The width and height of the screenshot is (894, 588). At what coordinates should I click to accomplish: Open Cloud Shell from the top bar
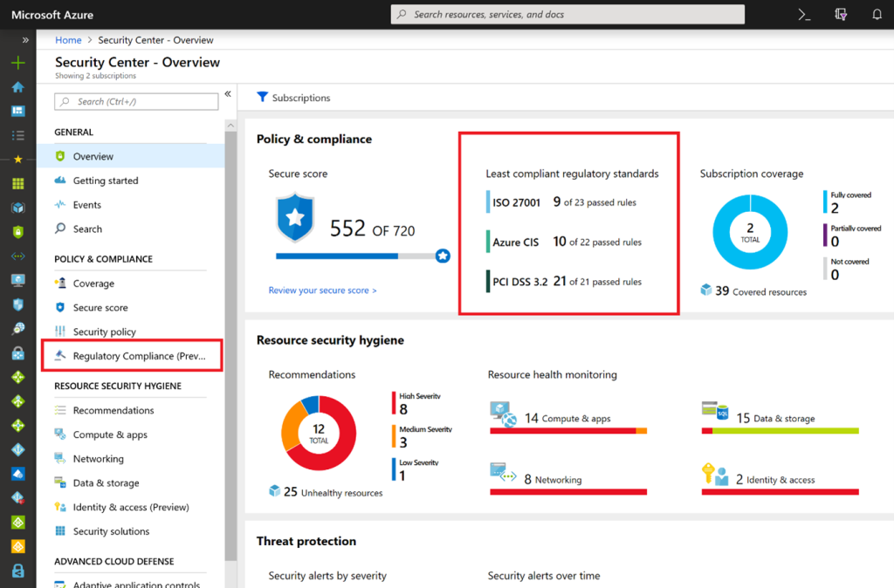click(804, 15)
